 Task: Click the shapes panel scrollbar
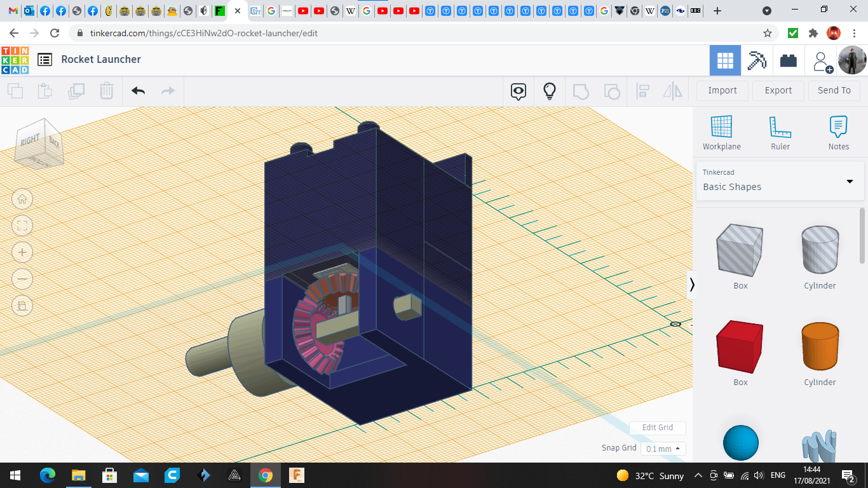point(862,235)
